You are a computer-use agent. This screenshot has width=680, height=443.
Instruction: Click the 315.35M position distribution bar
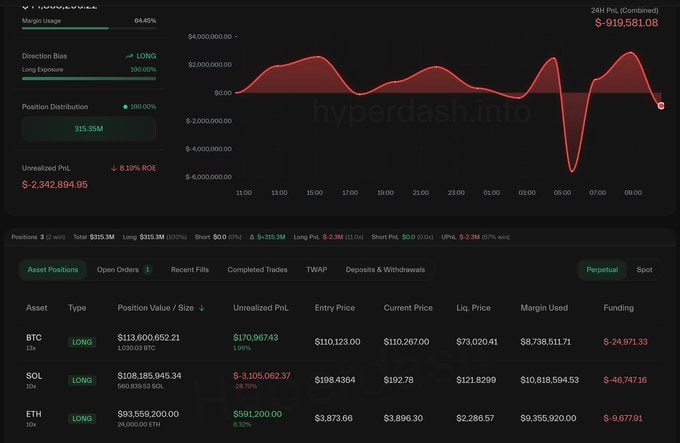click(89, 129)
